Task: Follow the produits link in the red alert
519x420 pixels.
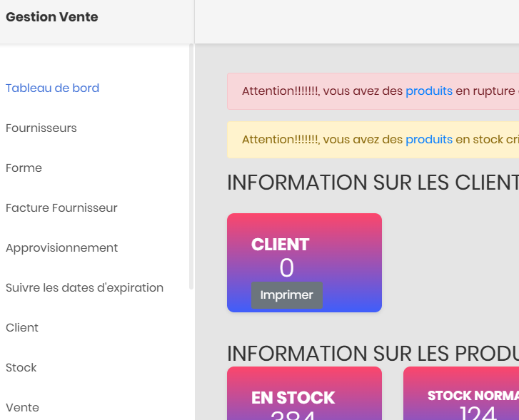Action: [429, 91]
